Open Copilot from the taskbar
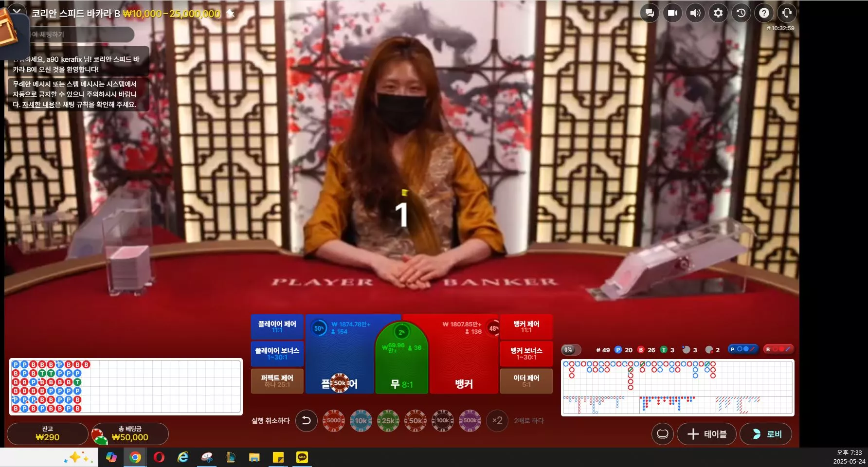The height and width of the screenshot is (467, 868). point(111,457)
